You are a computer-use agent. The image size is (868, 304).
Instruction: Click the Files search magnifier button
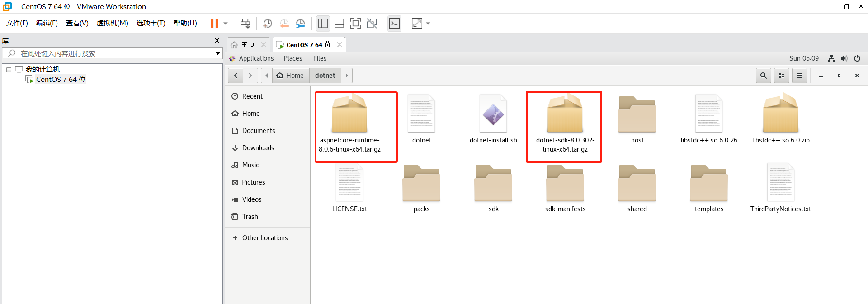coord(764,76)
